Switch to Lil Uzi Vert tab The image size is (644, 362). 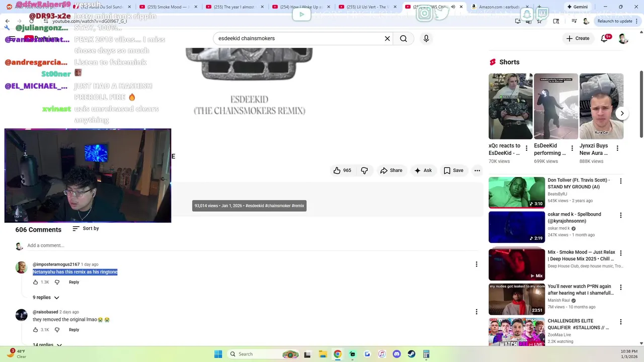[x=367, y=7]
